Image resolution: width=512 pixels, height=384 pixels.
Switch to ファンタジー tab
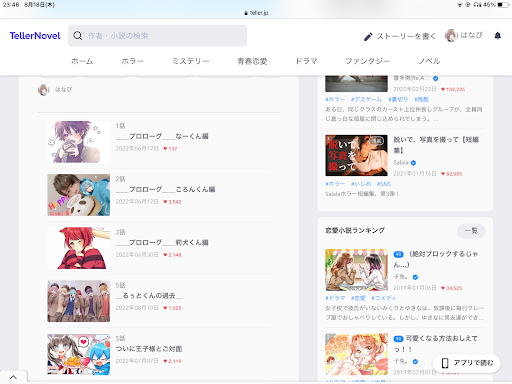tap(368, 61)
